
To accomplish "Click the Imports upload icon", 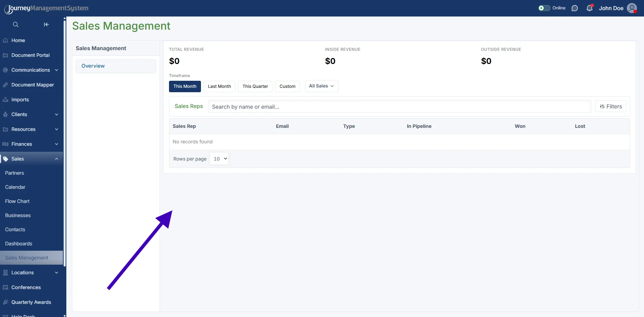I will (x=5, y=100).
